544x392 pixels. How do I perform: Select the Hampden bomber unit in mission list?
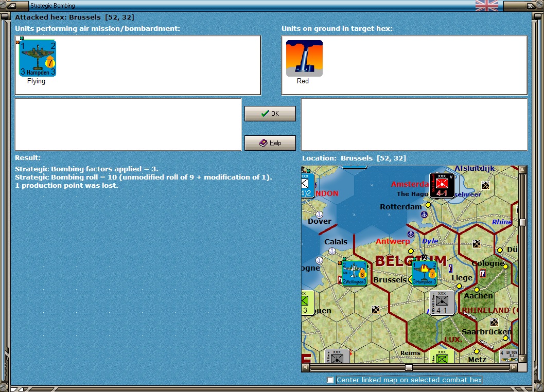point(38,58)
